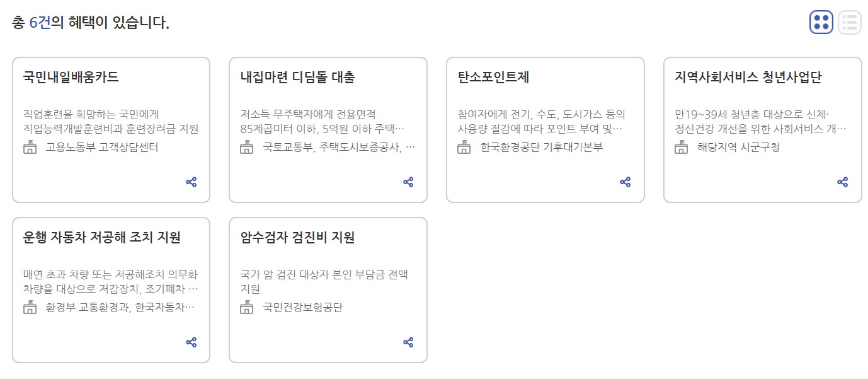Share the 국민내일배움카드 benefit card
868x379 pixels.
coord(190,182)
